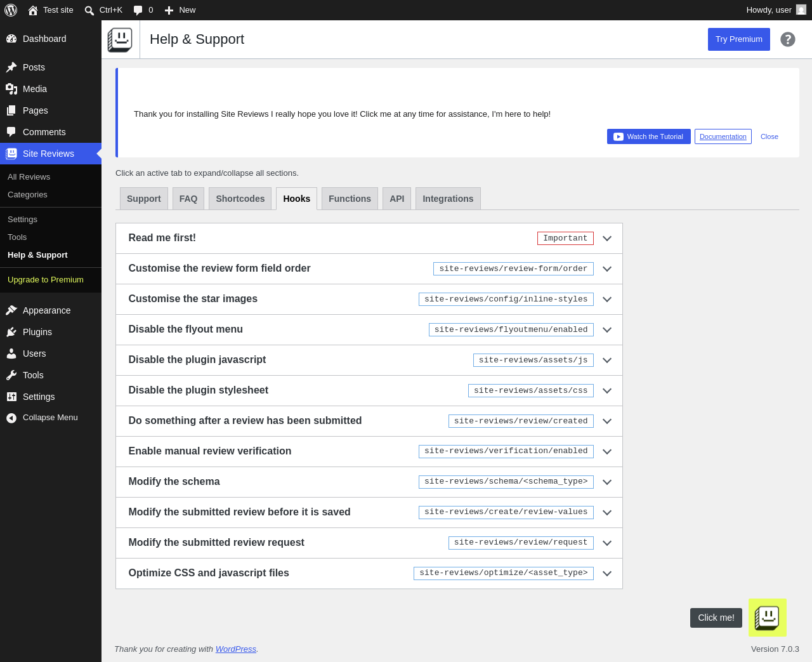Click the Test site home icon
This screenshot has width=812, height=662.
coord(33,10)
